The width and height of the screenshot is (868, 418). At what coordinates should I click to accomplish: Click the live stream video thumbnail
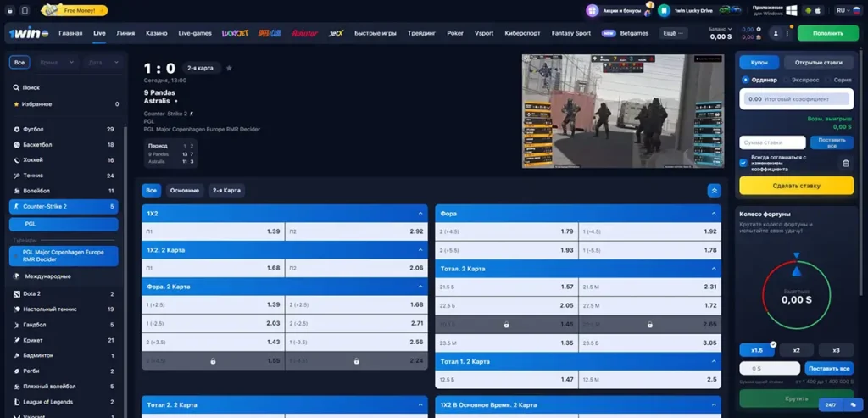pos(623,111)
